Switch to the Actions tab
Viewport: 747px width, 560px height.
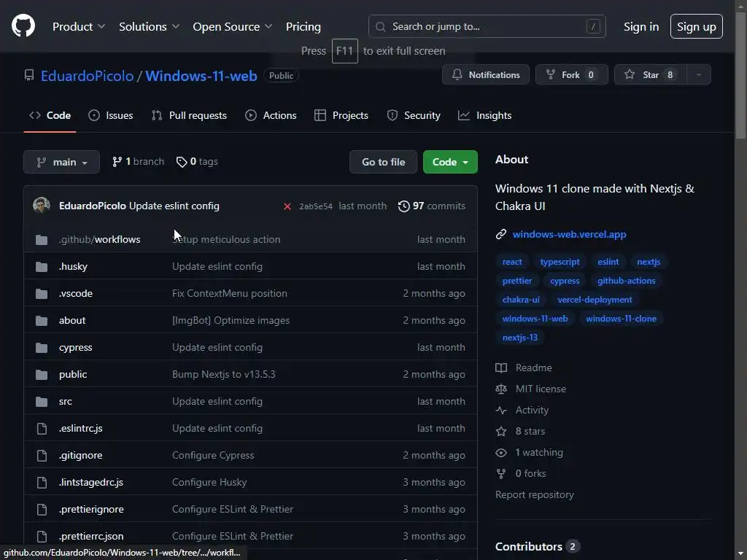[x=271, y=115]
